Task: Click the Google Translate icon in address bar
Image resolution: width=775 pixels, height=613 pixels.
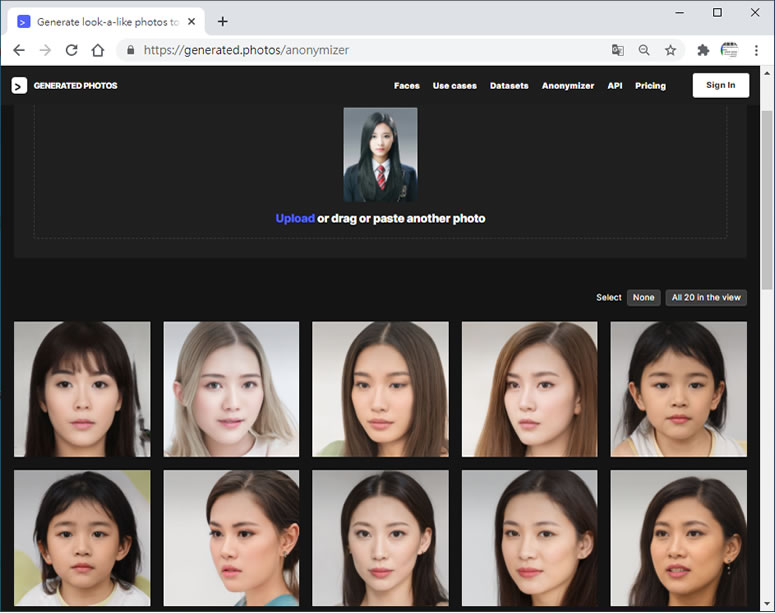Action: click(618, 50)
